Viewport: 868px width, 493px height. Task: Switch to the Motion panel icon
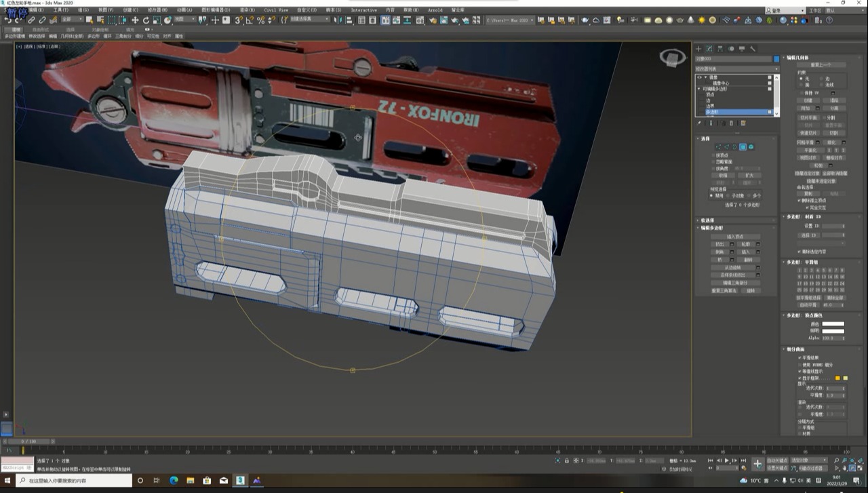731,49
